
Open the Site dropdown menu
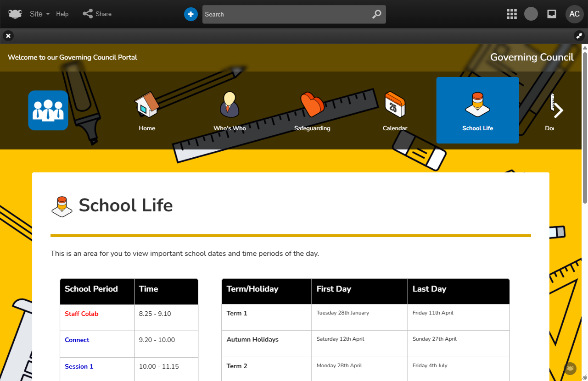tap(39, 14)
